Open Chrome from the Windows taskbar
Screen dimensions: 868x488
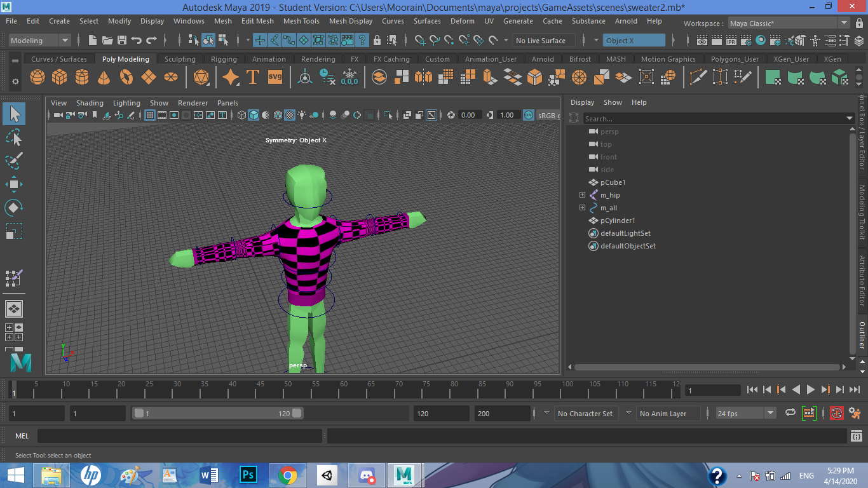[287, 475]
